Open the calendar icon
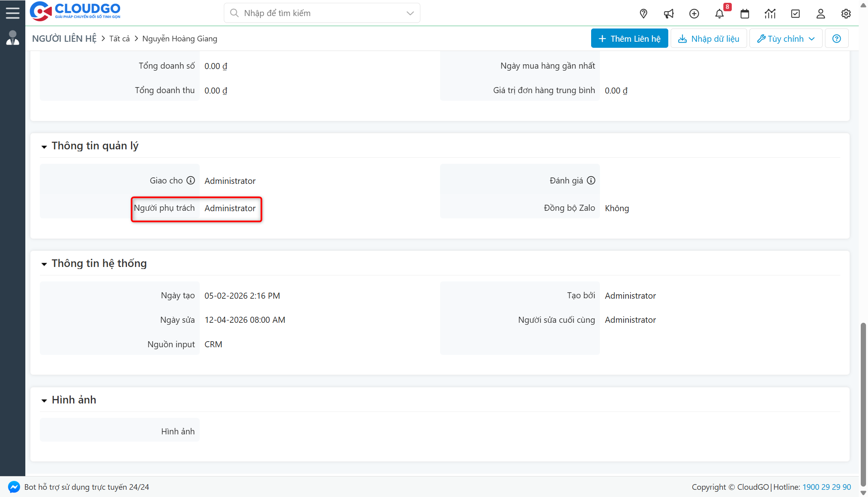The height and width of the screenshot is (497, 868). click(x=745, y=13)
